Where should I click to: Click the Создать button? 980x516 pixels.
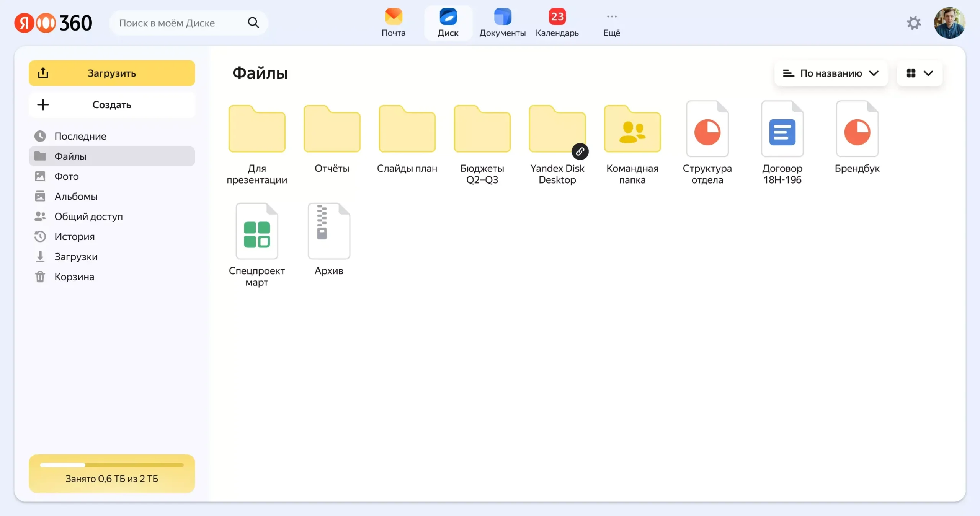(x=112, y=104)
